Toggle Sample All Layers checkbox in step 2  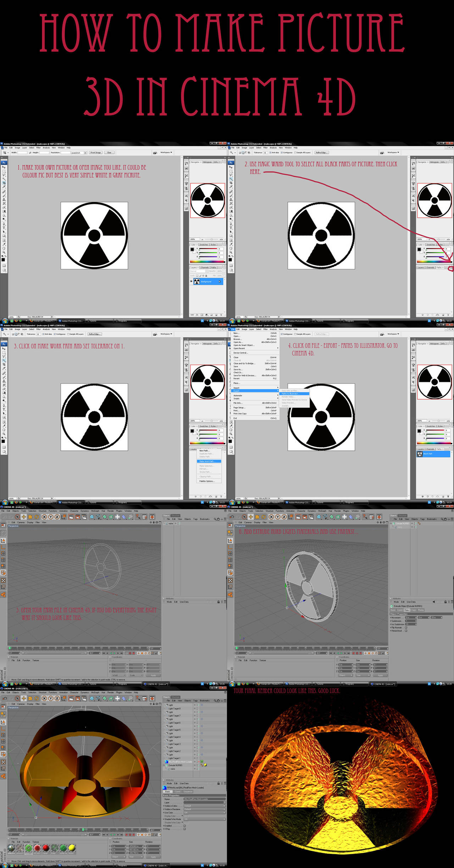coord(295,152)
